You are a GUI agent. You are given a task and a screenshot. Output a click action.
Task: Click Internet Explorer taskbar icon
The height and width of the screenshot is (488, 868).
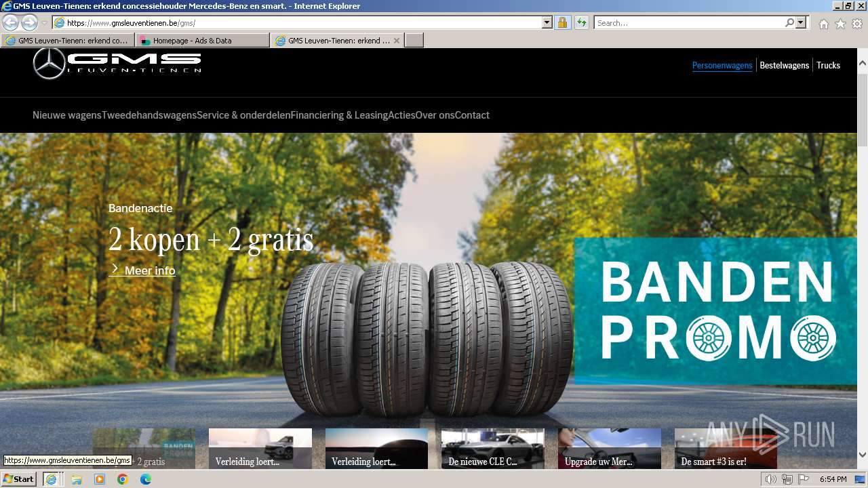(x=51, y=479)
